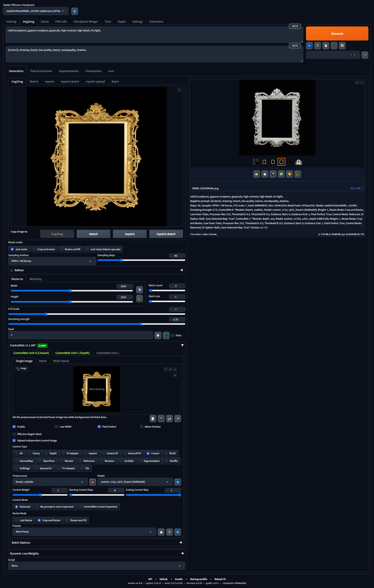Enable the Low VRAM checkbox
Screen dimensions: 374x588
click(x=56, y=427)
